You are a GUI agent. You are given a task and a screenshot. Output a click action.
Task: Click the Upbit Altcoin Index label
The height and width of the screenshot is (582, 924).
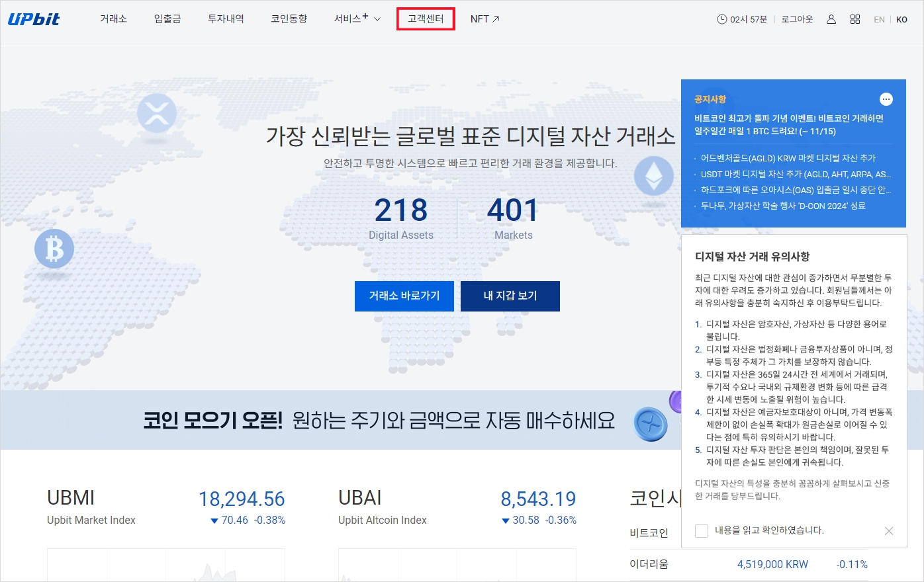(x=383, y=520)
